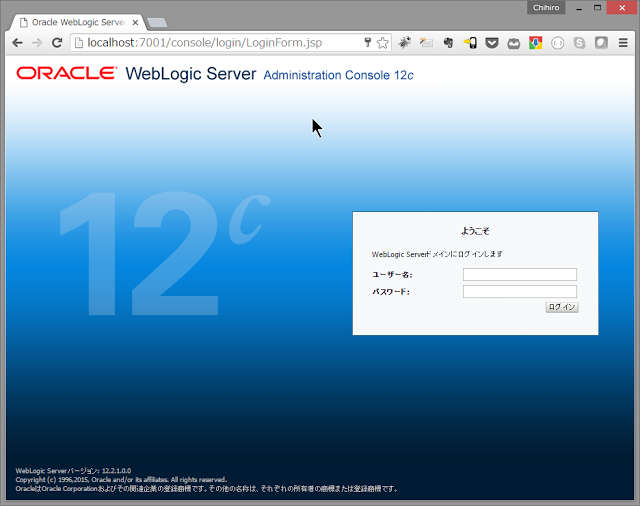This screenshot has height=506, width=640.
Task: Click the gray square leaf extension icon
Action: point(601,42)
